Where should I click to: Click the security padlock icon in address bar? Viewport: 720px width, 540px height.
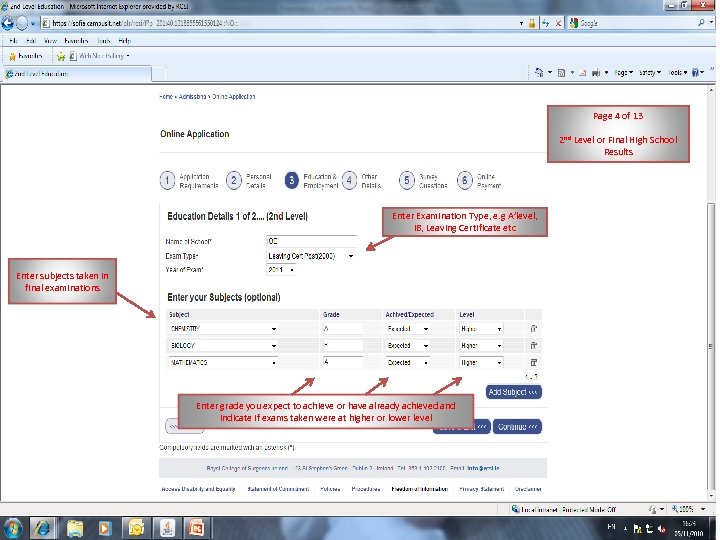point(532,23)
